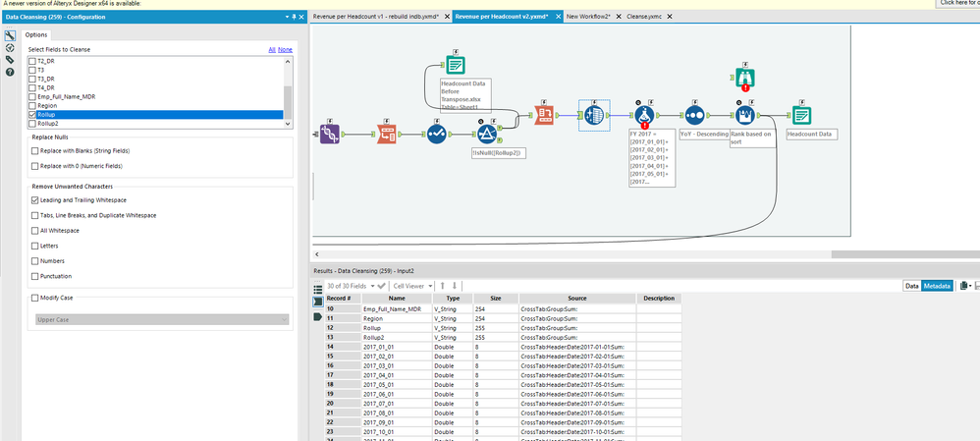Pin the Configuration panel with pushpin icon
The height and width of the screenshot is (441, 980).
[295, 17]
